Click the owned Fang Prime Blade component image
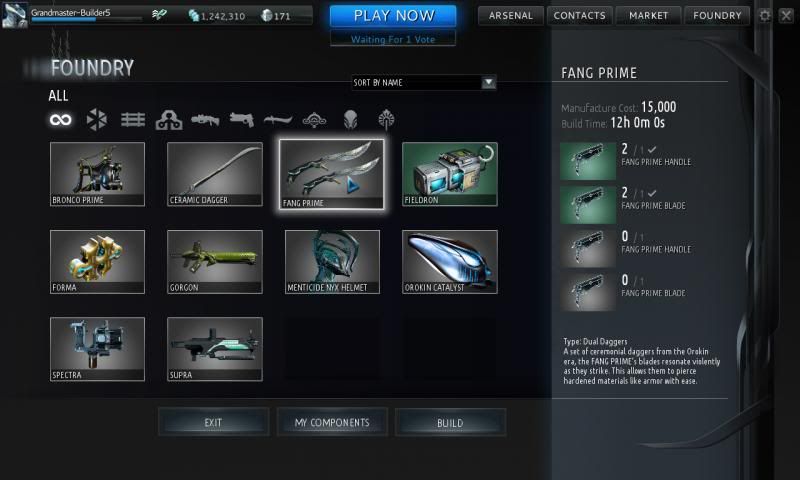800x480 pixels. 588,205
